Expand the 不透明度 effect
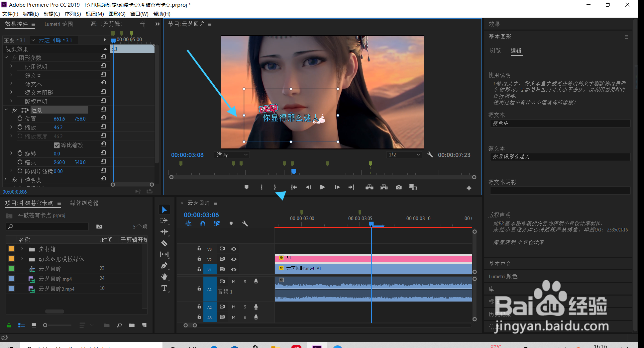 click(6, 180)
